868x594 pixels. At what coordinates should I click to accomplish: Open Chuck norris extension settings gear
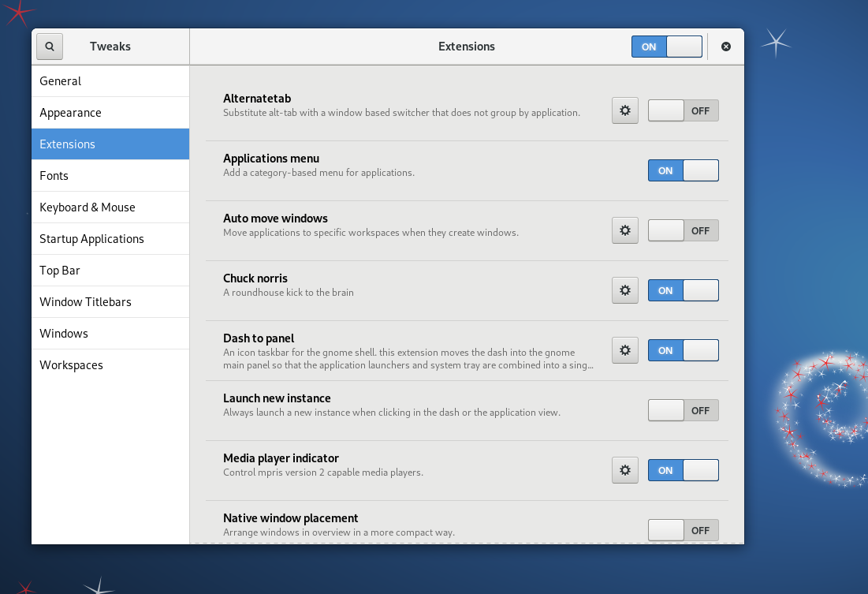coord(625,290)
